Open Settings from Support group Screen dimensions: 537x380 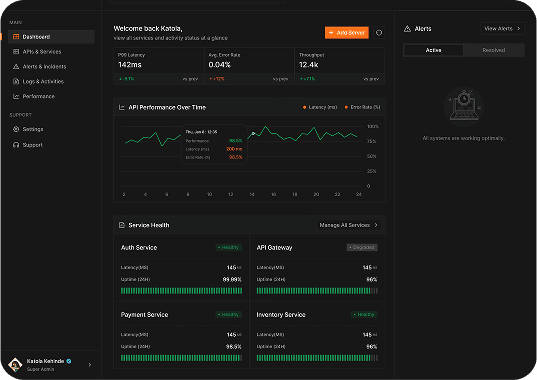pyautogui.click(x=51, y=129)
